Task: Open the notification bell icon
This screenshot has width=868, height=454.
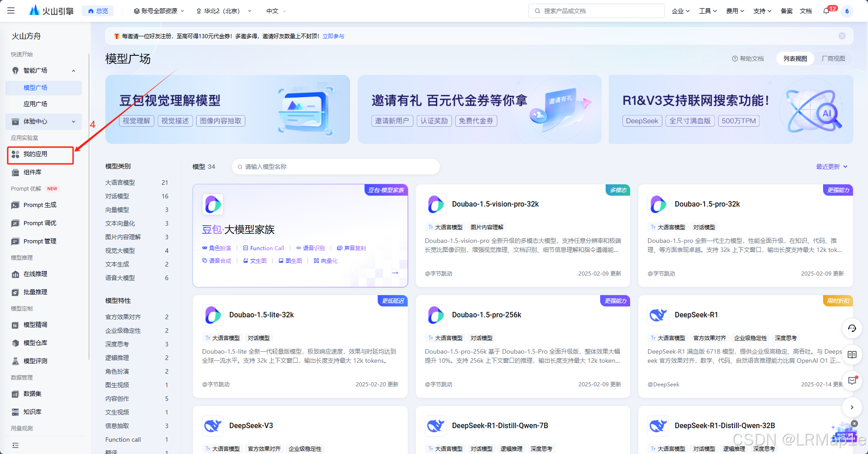Action: (x=826, y=11)
